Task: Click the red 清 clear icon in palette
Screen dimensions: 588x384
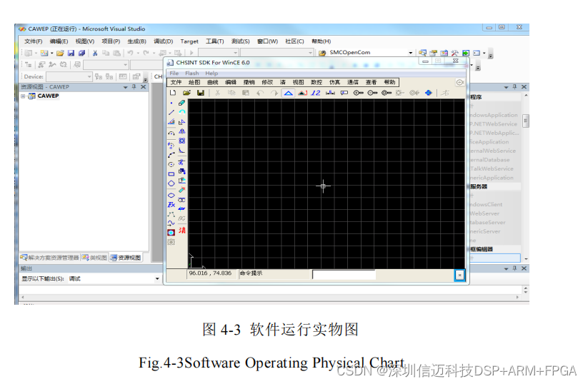Action: [181, 231]
